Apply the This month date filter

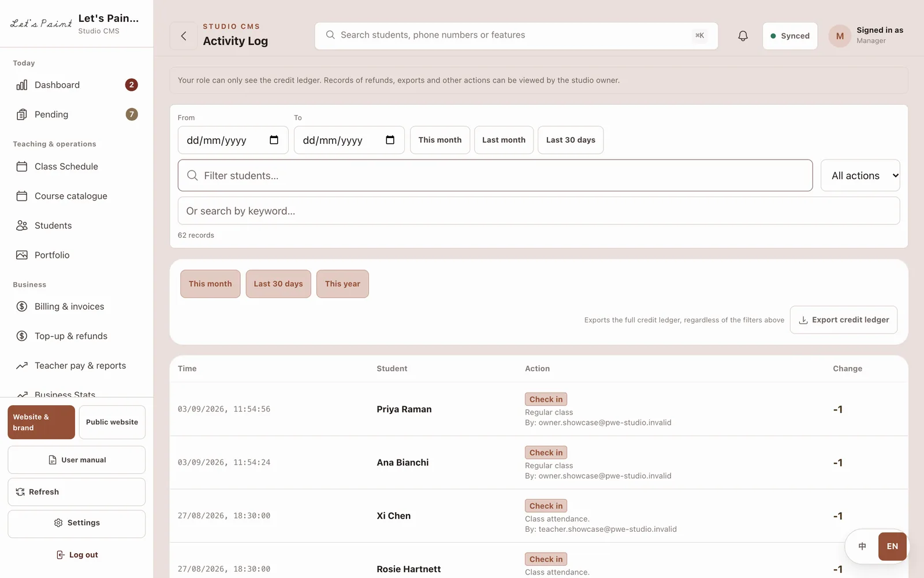(440, 140)
